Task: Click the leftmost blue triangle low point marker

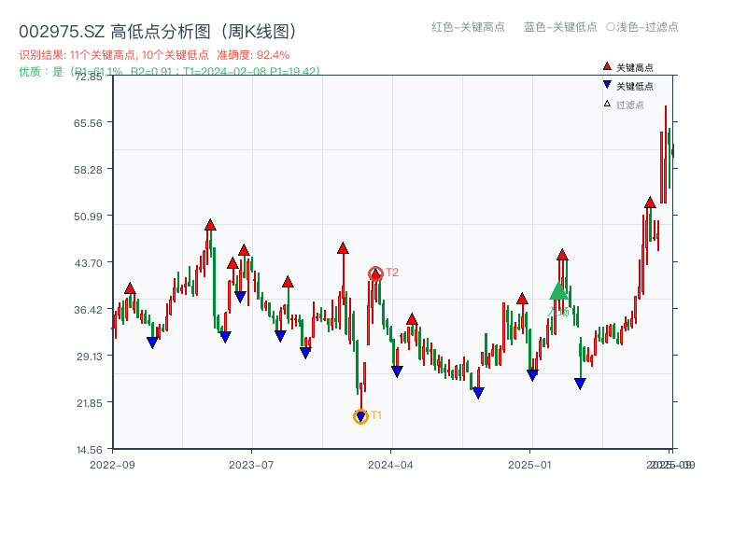Action: coord(152,340)
